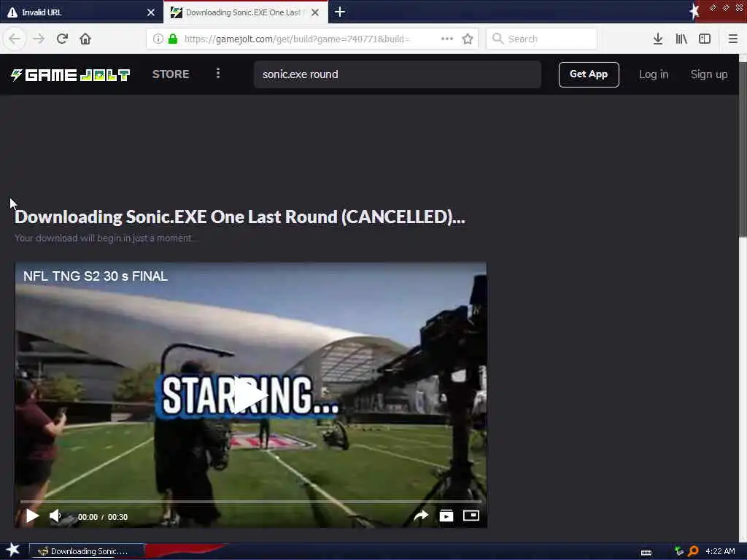Select Downloading Sonic taskbar window button
The width and height of the screenshot is (747, 560).
87,551
